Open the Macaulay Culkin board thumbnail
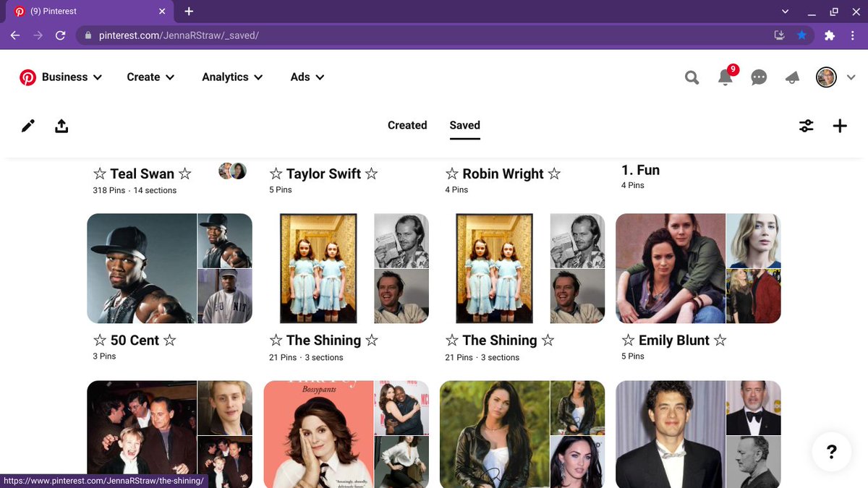Screen dimensions: 868x488 (x=169, y=434)
